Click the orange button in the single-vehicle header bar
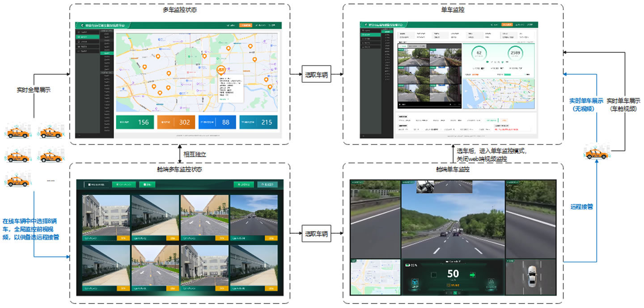 tap(506, 25)
